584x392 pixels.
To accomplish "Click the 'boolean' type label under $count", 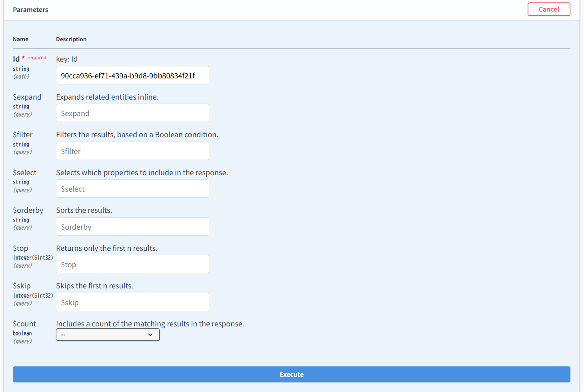I will tap(22, 333).
